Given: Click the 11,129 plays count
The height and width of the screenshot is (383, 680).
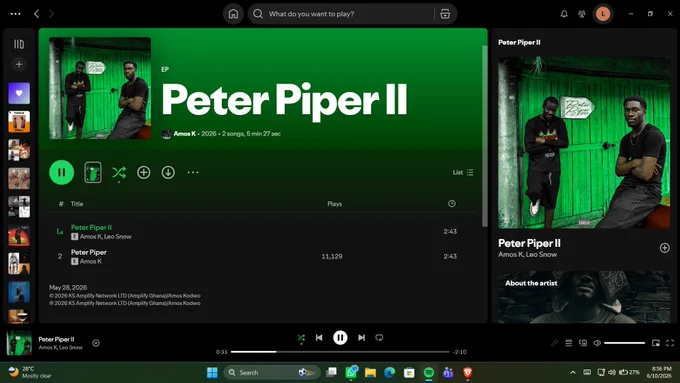Looking at the screenshot, I should click(x=332, y=256).
